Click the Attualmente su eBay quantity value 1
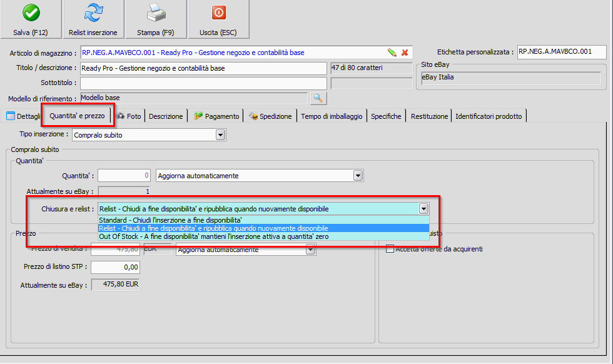This screenshot has height=364, width=613. 124,191
